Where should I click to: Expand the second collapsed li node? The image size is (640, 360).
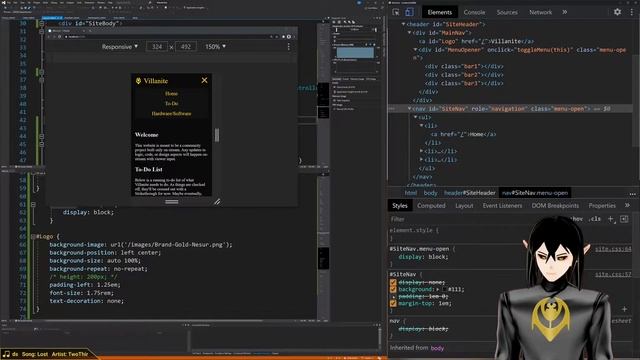click(x=422, y=151)
